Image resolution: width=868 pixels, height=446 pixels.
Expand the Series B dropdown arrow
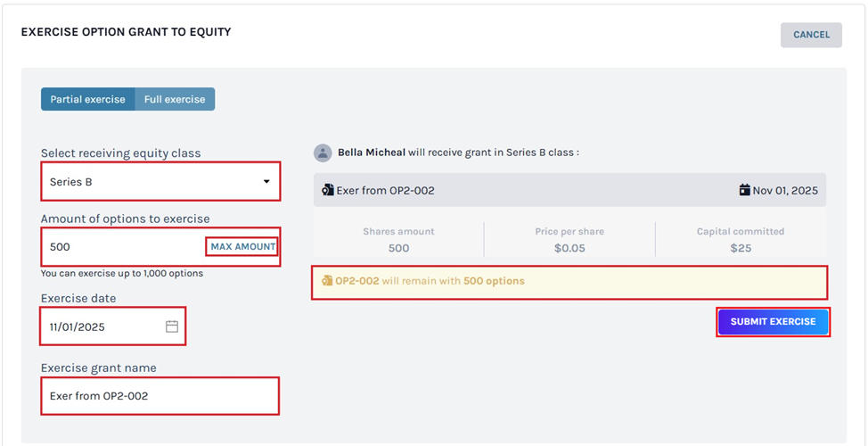[x=266, y=182]
